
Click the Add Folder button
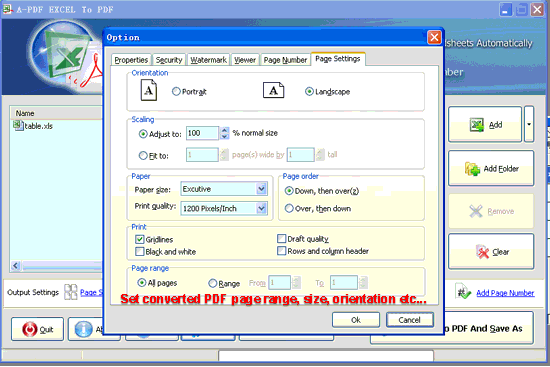click(491, 168)
